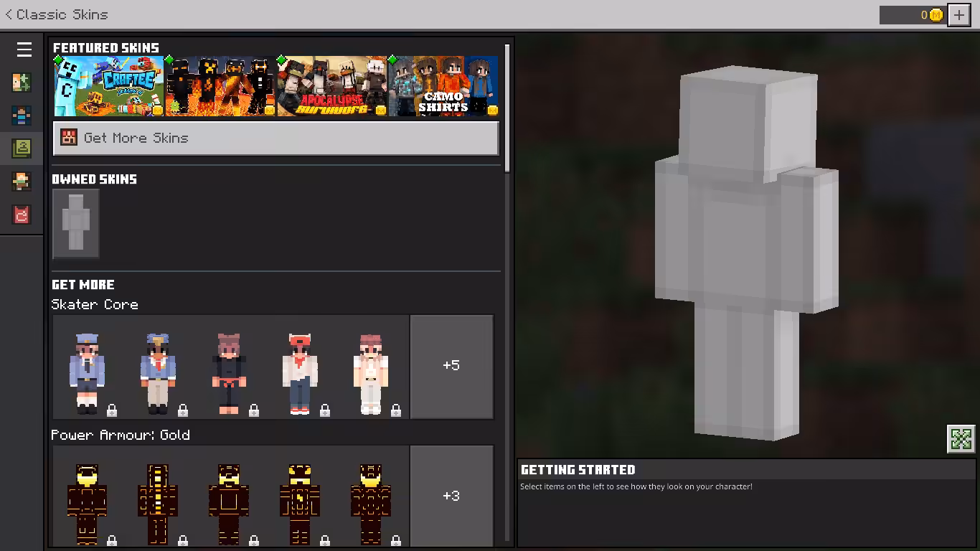Open the Apocalypse Survivors featured pack
980x551 pixels.
tap(331, 86)
